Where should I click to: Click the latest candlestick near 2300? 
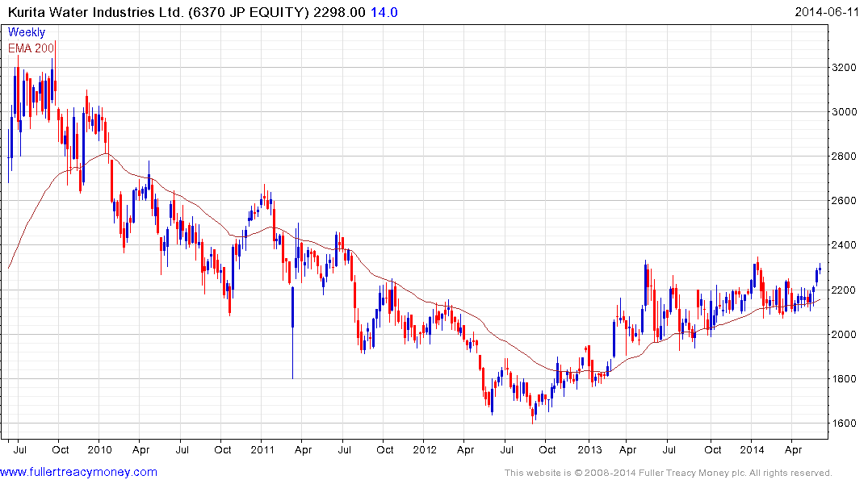pyautogui.click(x=820, y=269)
